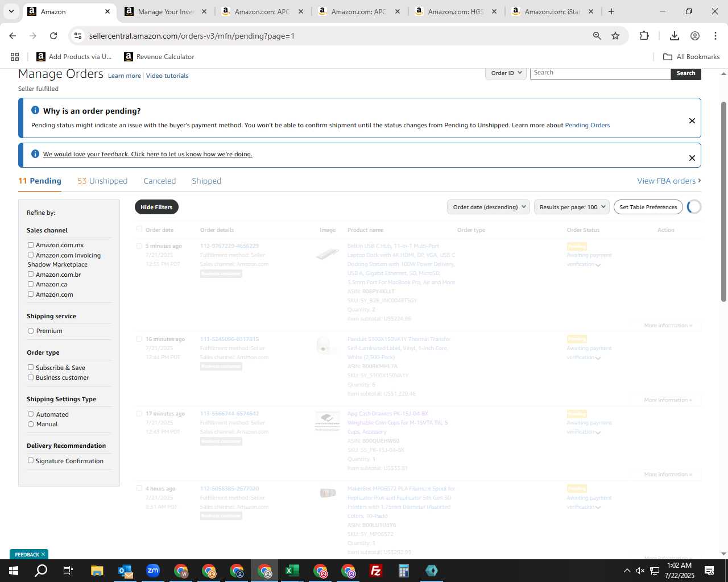The height and width of the screenshot is (582, 728).
Task: Open Windows Start menu
Action: click(14, 571)
